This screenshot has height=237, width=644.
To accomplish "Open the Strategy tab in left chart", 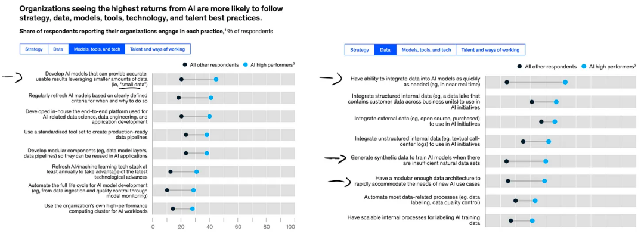I will coord(34,49).
